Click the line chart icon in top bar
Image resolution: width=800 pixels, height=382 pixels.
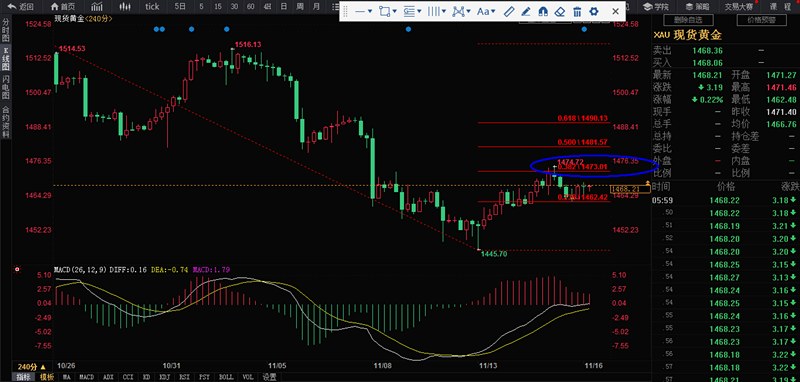pos(96,7)
